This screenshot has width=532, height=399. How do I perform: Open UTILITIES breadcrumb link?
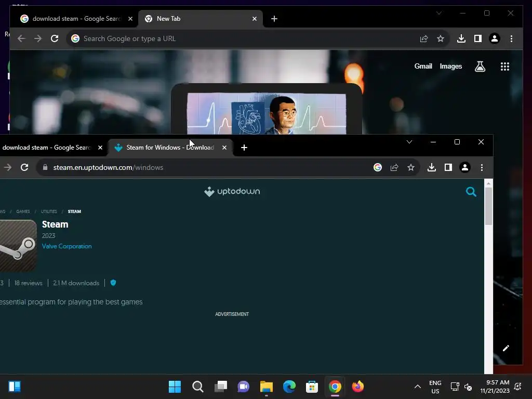pos(49,211)
